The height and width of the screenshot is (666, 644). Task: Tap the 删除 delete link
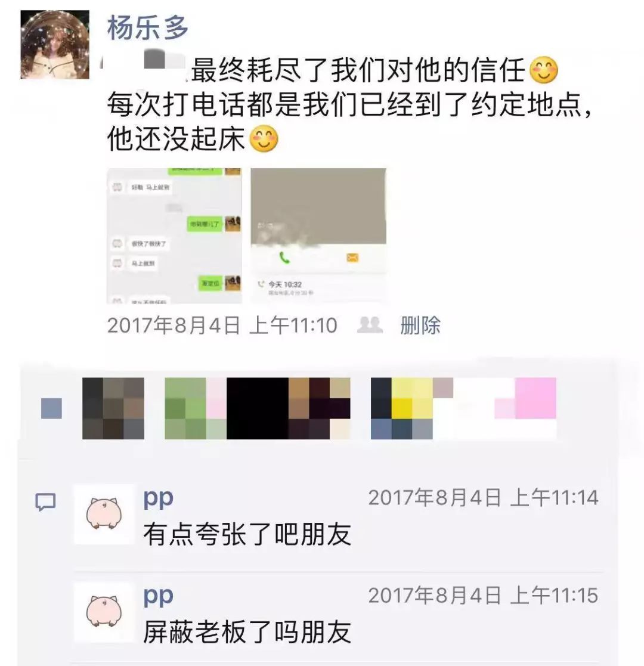[420, 326]
